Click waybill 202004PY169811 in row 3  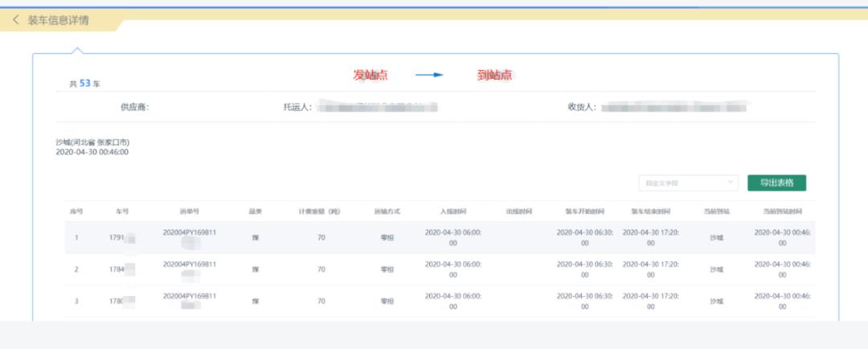click(190, 296)
